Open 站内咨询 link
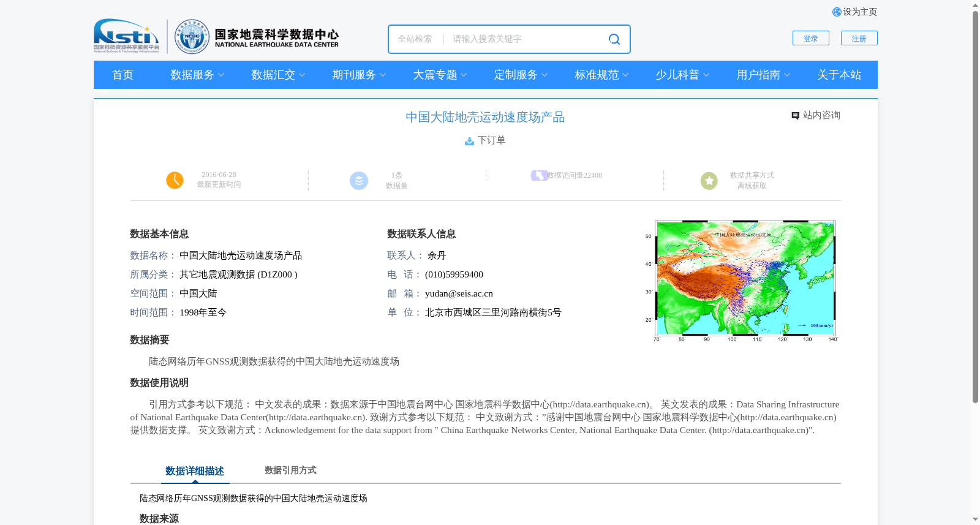 point(821,116)
